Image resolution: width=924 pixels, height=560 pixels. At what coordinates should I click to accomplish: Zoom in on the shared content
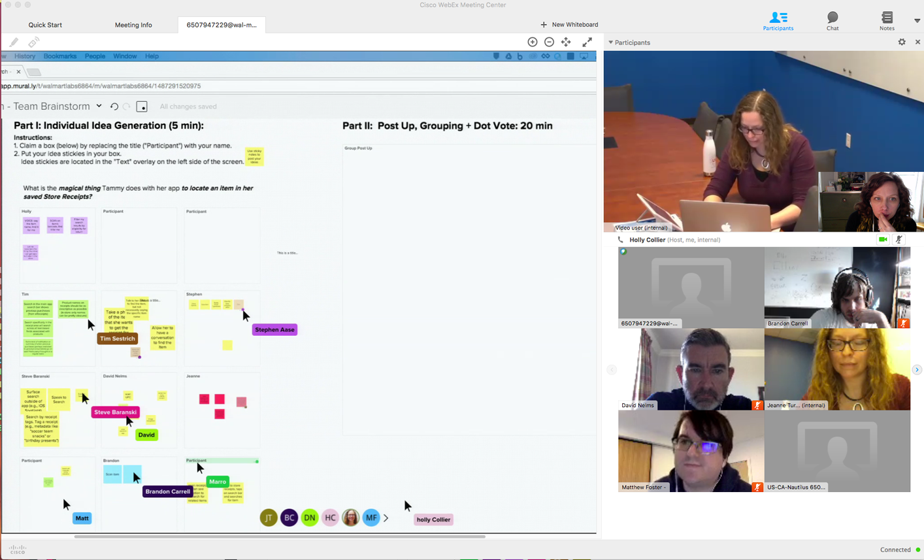point(533,42)
